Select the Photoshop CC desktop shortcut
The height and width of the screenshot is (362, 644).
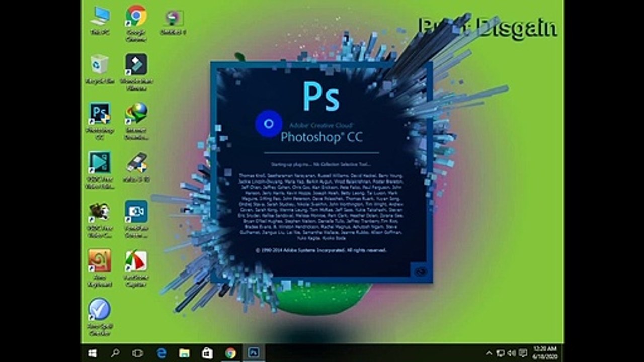[100, 121]
